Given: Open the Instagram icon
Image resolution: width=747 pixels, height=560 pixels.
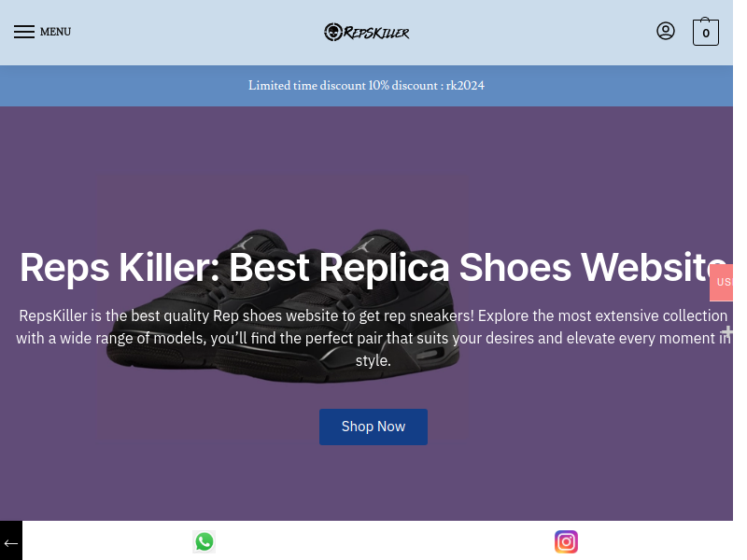Looking at the screenshot, I should (566, 542).
